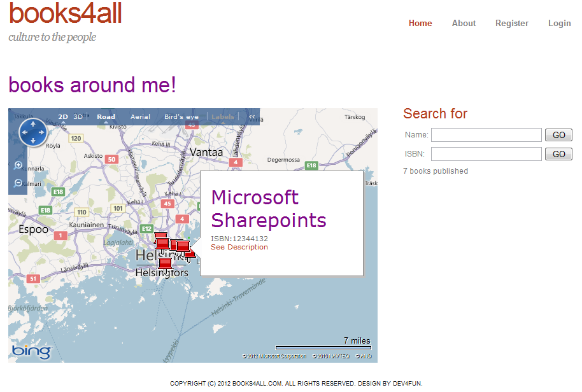Image resolution: width=582 pixels, height=392 pixels.
Task: Switch the map to 3D mode
Action: tap(78, 117)
